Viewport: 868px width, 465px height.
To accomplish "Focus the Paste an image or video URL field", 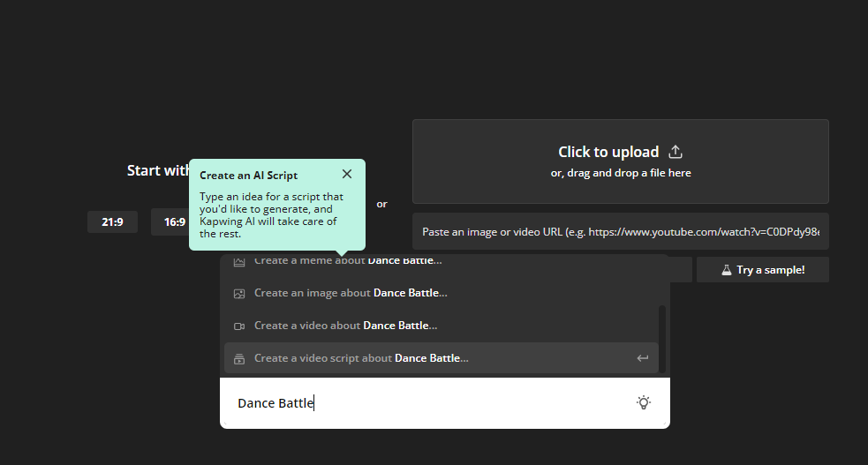I will [x=620, y=231].
